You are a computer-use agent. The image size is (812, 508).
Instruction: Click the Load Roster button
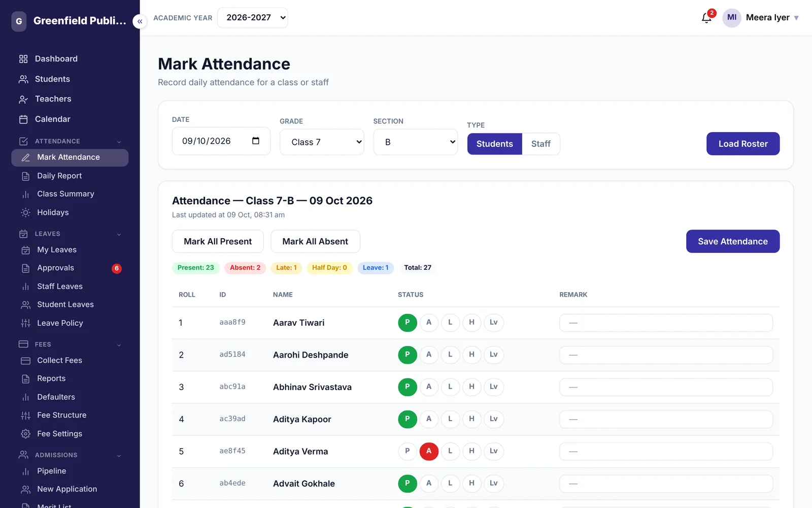pos(743,144)
